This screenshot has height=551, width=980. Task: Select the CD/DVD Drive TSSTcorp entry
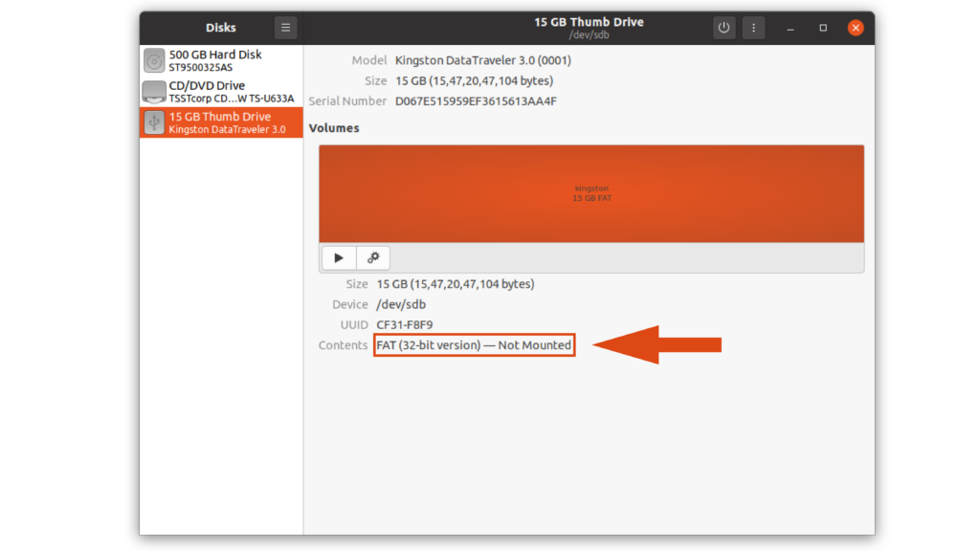(x=220, y=92)
